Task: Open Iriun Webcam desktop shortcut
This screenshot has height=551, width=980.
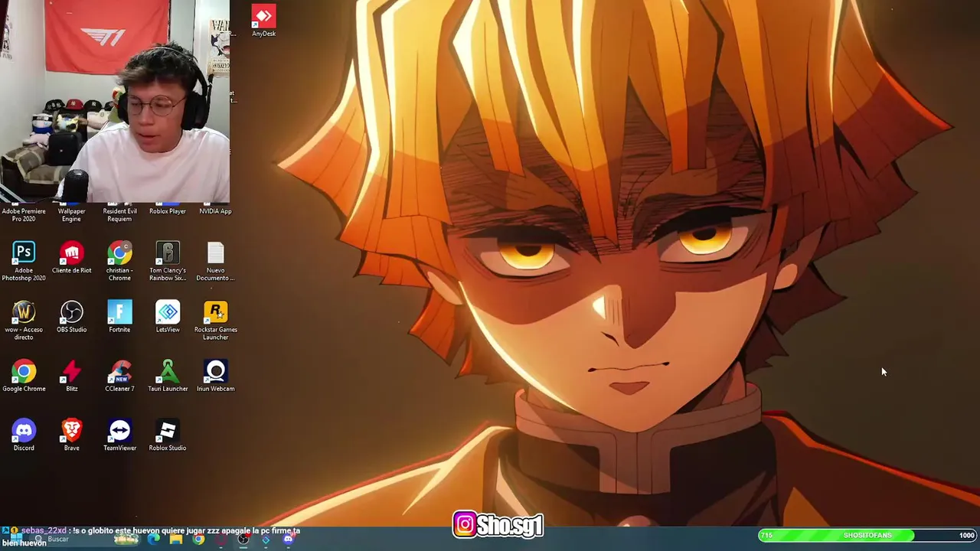Action: pyautogui.click(x=216, y=377)
